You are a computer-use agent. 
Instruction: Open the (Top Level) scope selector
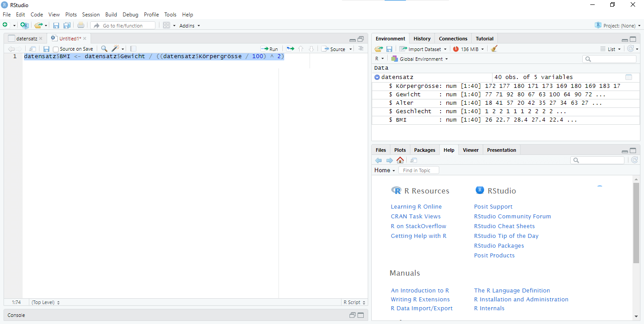pyautogui.click(x=45, y=302)
